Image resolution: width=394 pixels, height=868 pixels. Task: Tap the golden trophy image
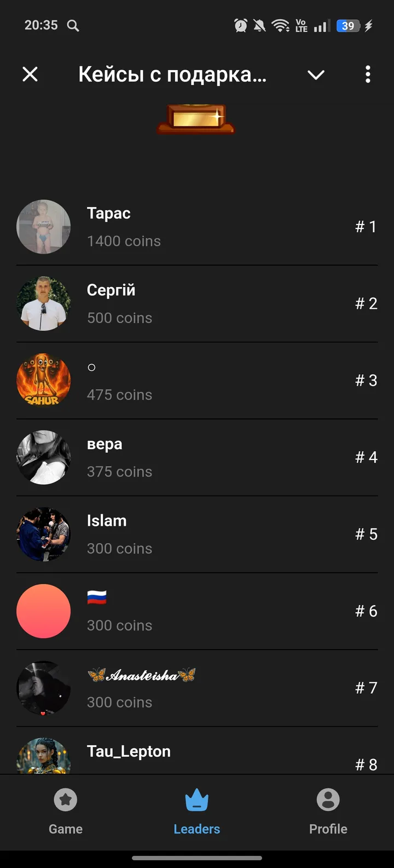196,119
